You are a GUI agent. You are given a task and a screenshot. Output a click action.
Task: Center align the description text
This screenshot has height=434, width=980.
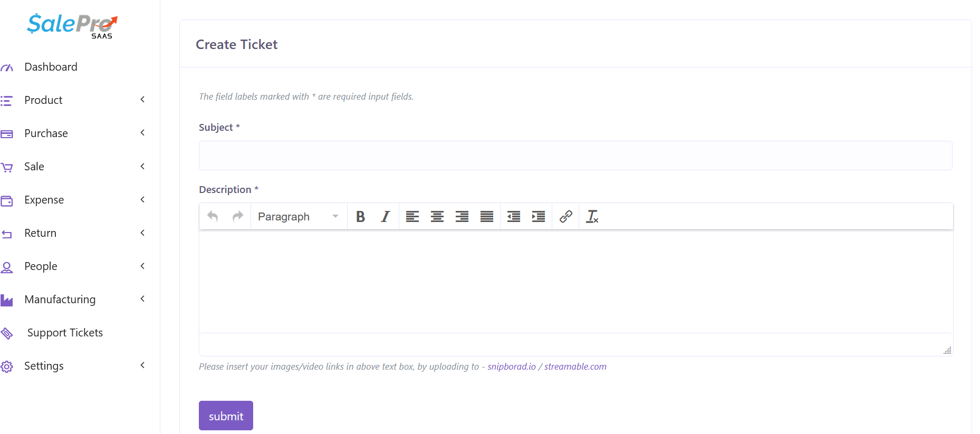pyautogui.click(x=437, y=217)
